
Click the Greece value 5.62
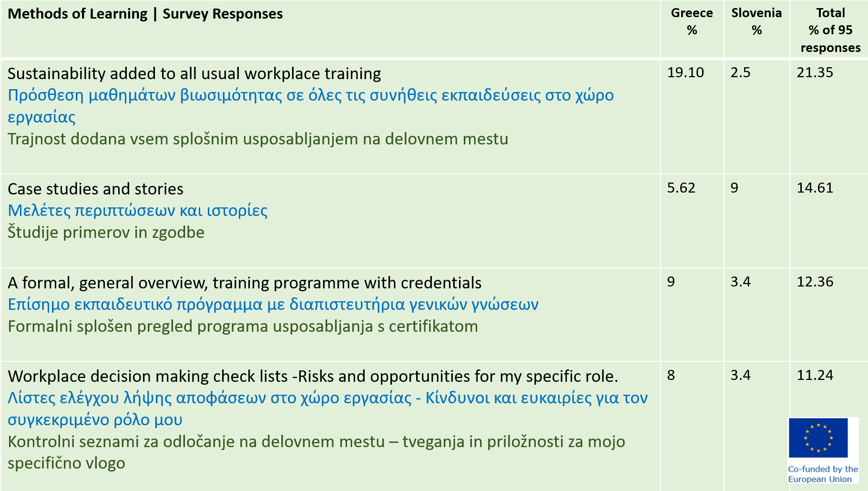[681, 188]
